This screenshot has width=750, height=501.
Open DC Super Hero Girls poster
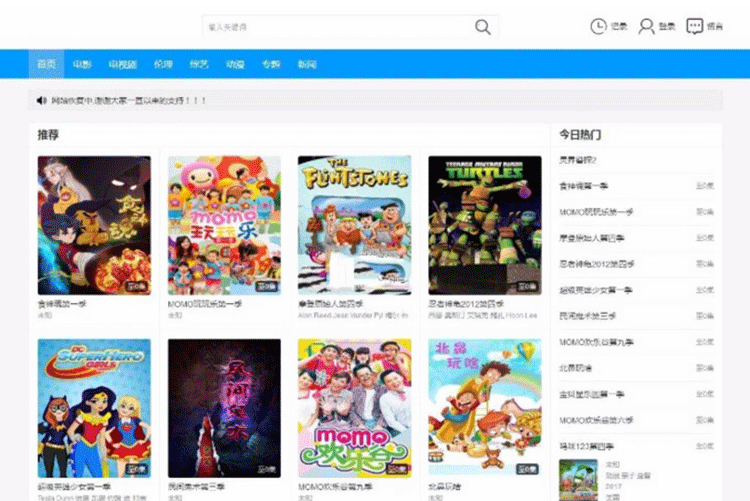94,408
